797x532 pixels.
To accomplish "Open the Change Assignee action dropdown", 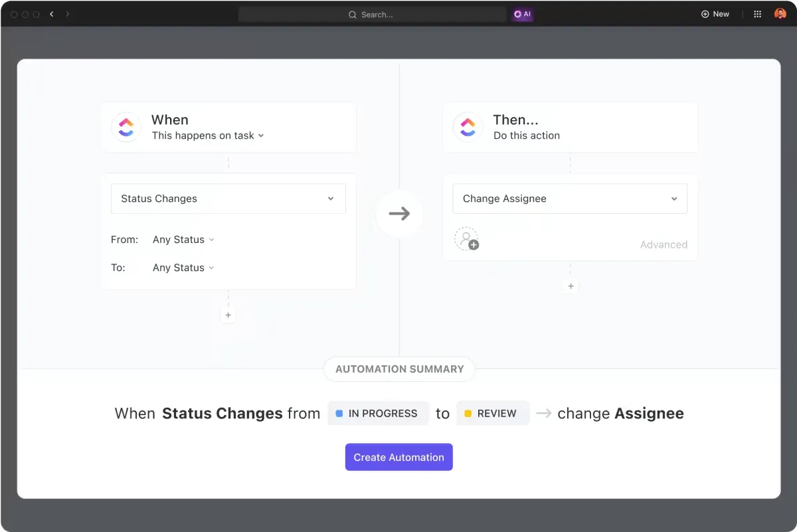I will [570, 199].
